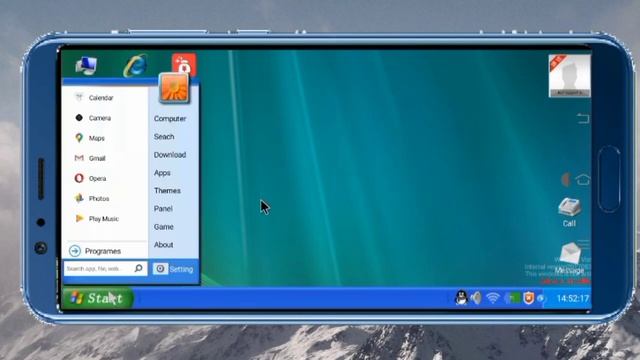Select Game in the start menu
This screenshot has width=640, height=360.
tap(164, 227)
